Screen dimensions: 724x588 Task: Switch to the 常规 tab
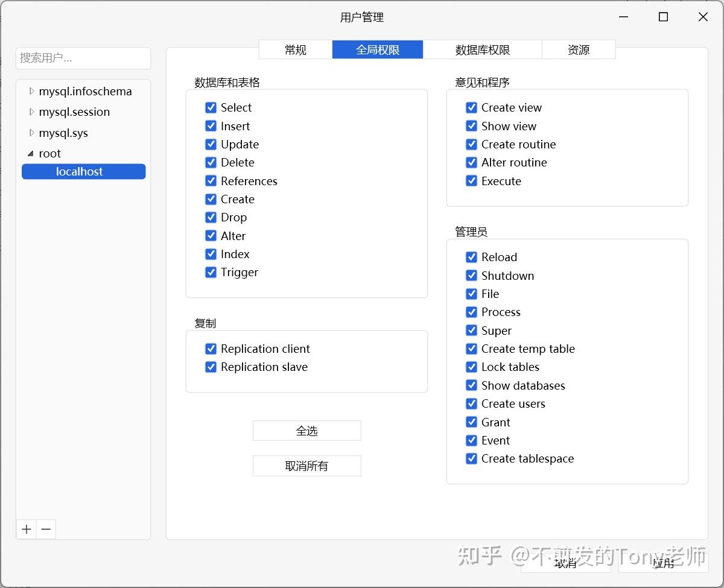coord(295,50)
